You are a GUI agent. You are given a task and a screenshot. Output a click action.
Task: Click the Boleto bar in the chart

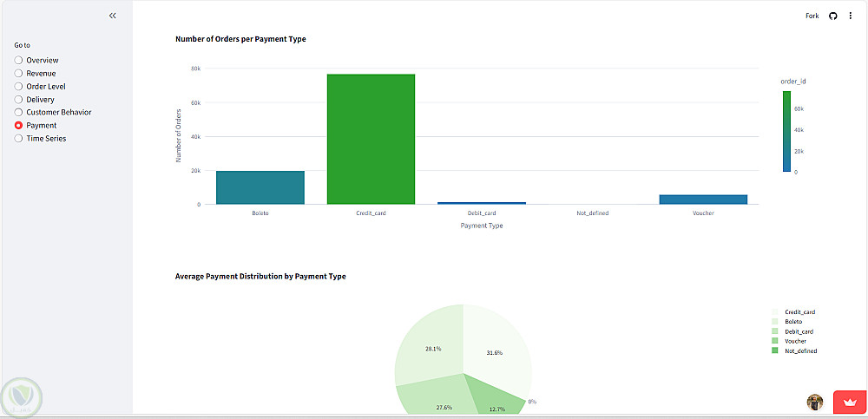(260, 187)
